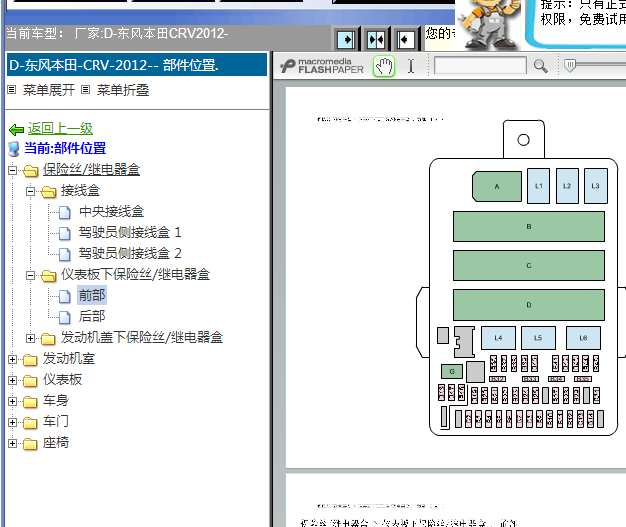Expand the 发动机室 tree node
The height and width of the screenshot is (527, 626).
coord(12,360)
